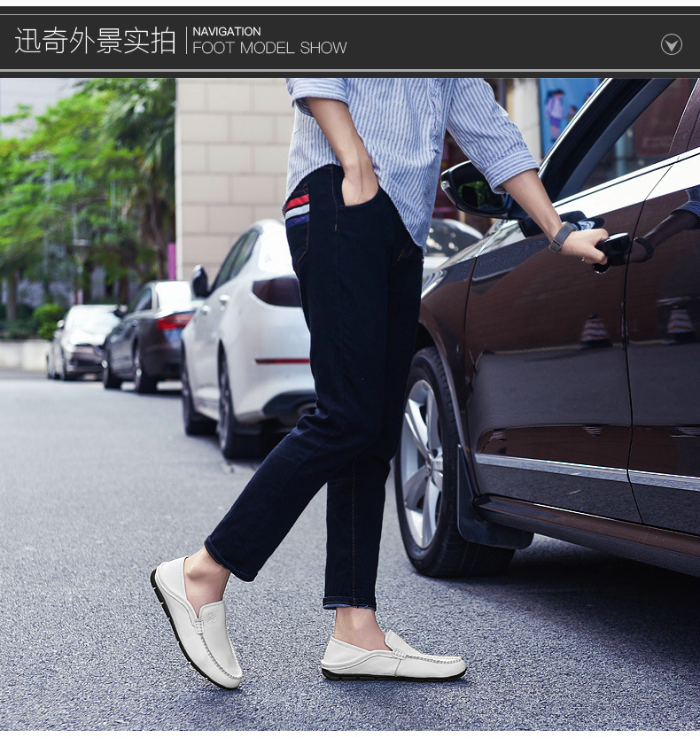Screen dimensions: 700x746
Task: Click the circled down-arrow icon in the header
Action: (x=671, y=44)
